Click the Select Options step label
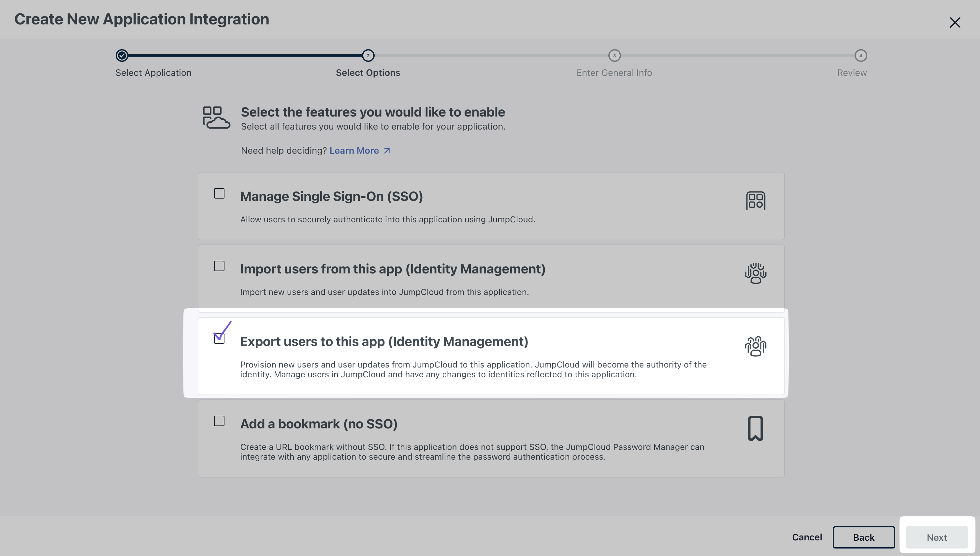The width and height of the screenshot is (980, 556). click(x=368, y=73)
